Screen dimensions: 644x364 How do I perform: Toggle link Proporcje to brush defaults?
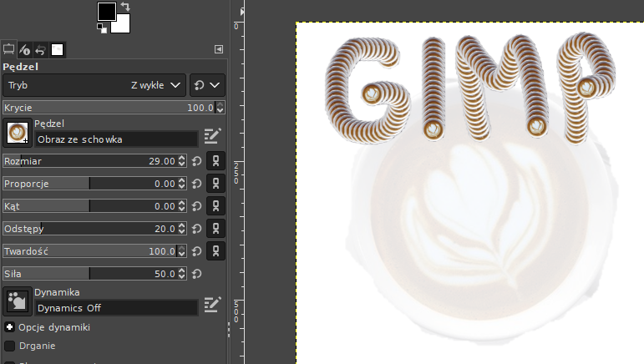(216, 184)
